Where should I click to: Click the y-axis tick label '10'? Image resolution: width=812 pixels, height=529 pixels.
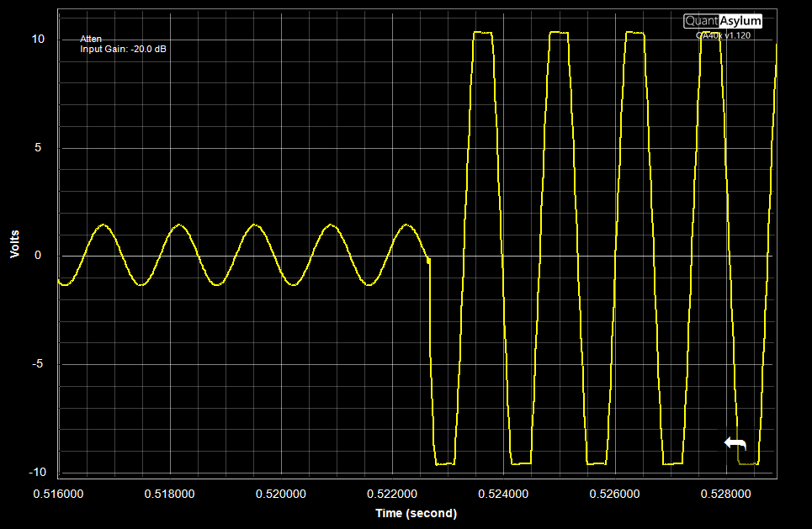pos(39,40)
